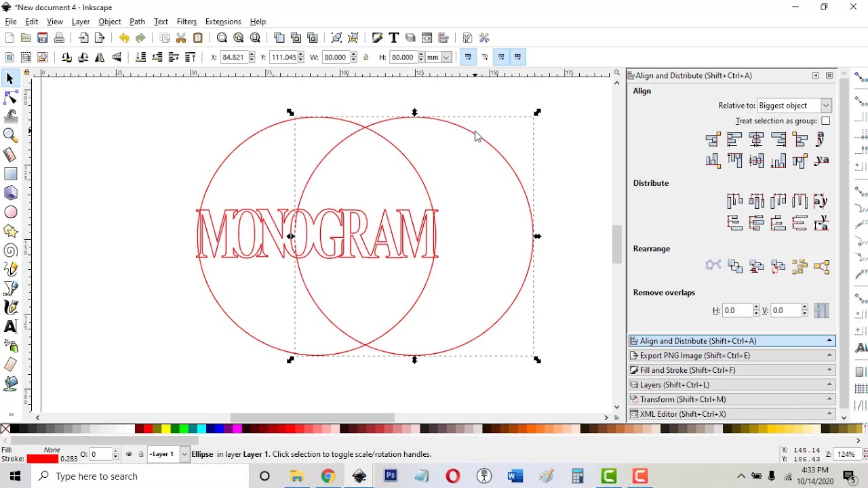Click the Cut scissors icon
The image size is (868, 488).
pyautogui.click(x=181, y=38)
